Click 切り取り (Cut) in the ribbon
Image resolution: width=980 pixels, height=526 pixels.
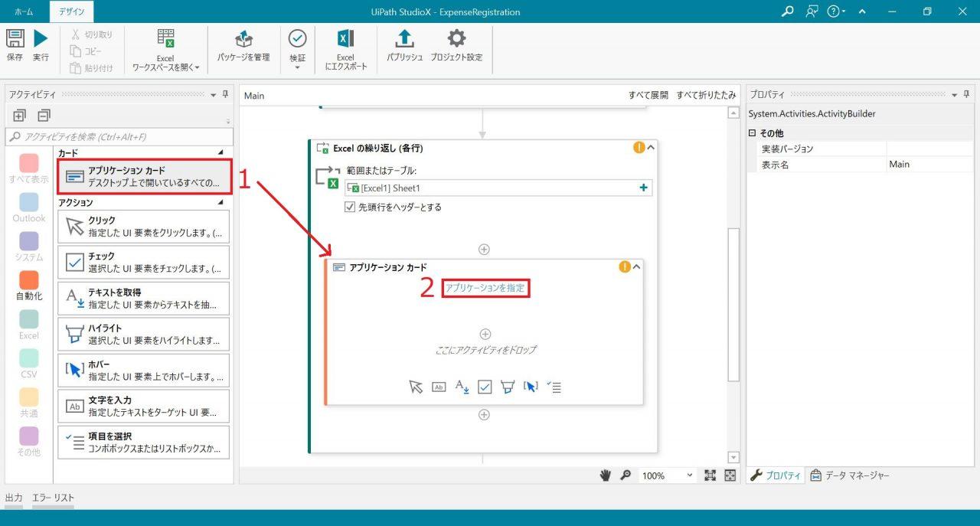tap(91, 34)
